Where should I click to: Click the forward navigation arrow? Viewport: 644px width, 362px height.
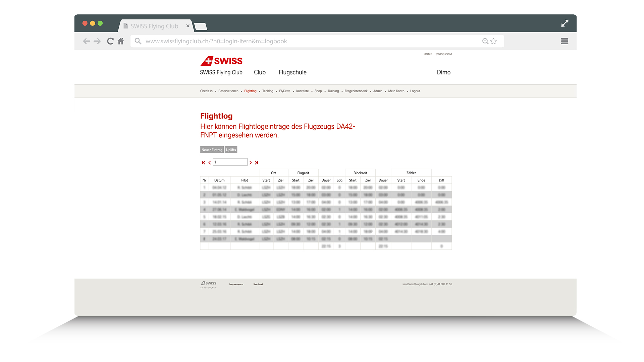(97, 41)
